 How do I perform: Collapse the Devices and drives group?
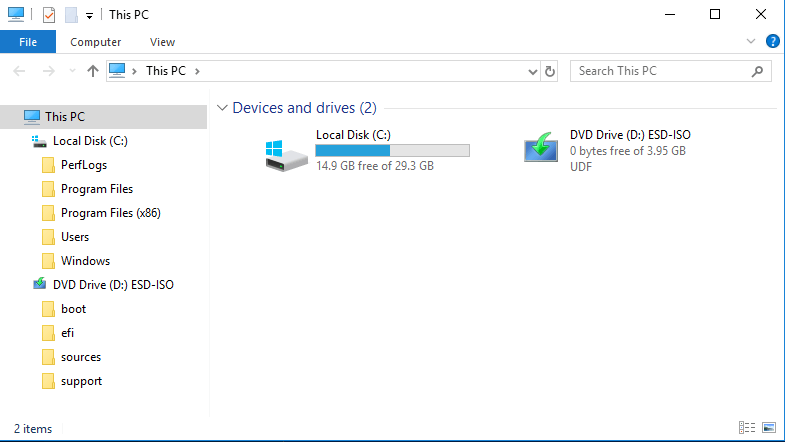tap(222, 108)
